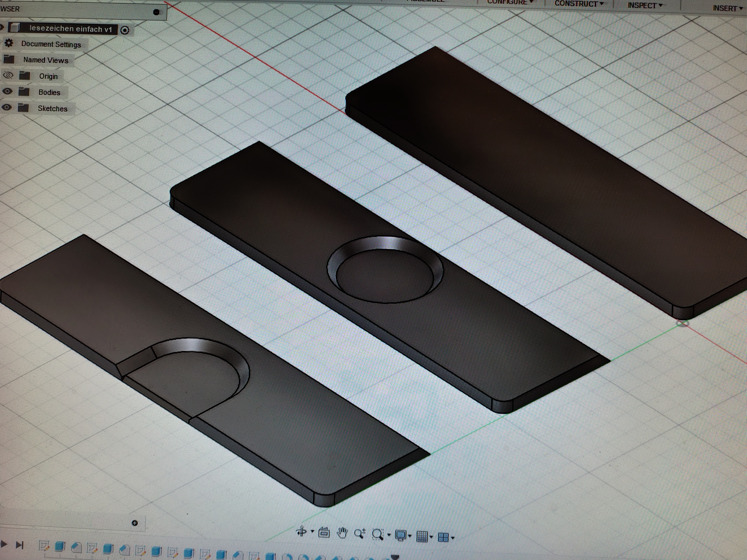747x560 pixels.
Task: Click the Named Views folder icon
Action: click(x=9, y=59)
